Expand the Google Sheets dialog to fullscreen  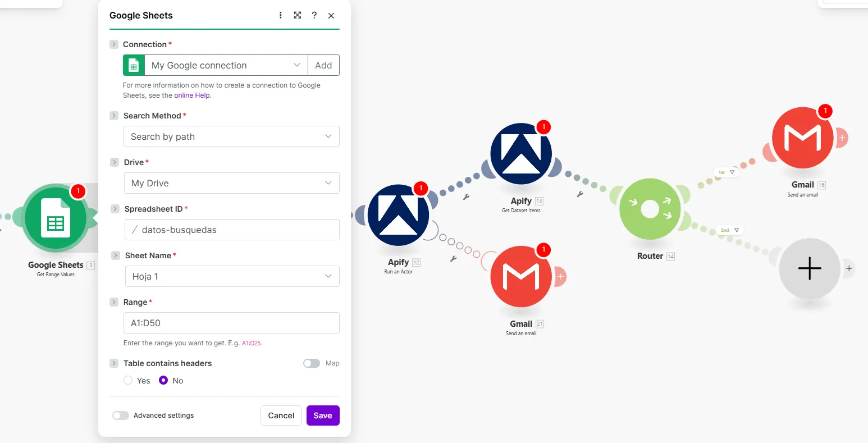tap(297, 15)
